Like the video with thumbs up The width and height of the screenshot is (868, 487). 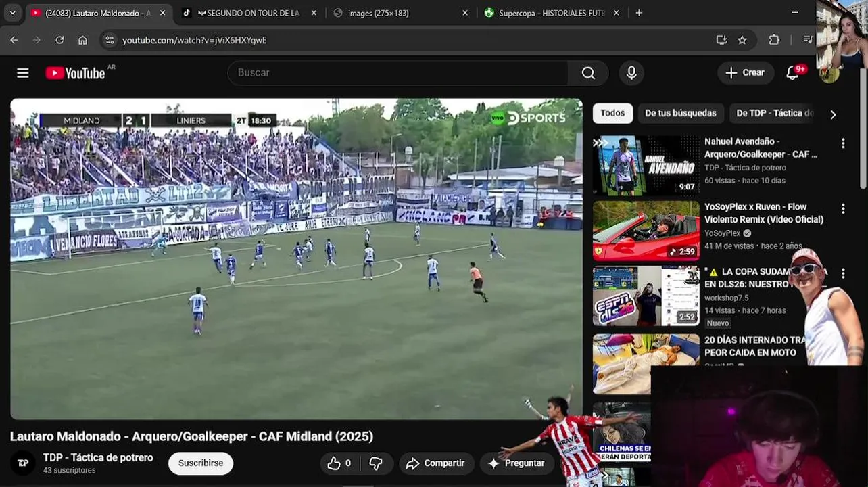(340, 463)
